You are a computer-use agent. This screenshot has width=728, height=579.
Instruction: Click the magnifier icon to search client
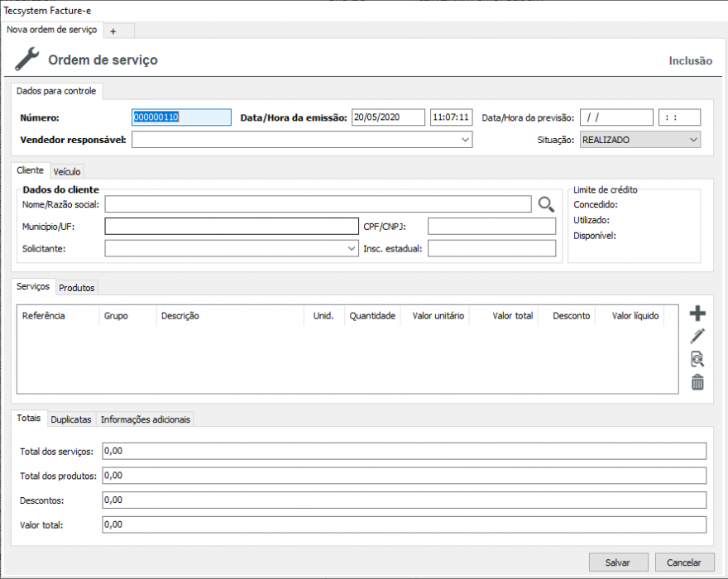(546, 204)
